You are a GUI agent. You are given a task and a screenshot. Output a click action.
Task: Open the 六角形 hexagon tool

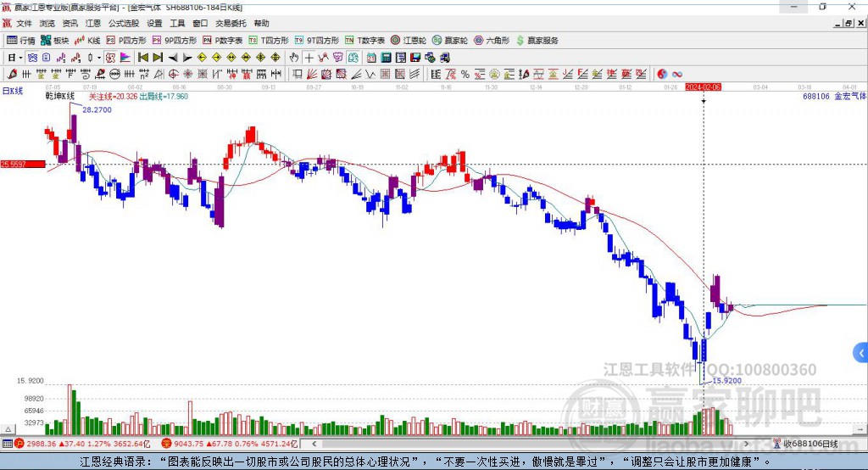[x=492, y=41]
